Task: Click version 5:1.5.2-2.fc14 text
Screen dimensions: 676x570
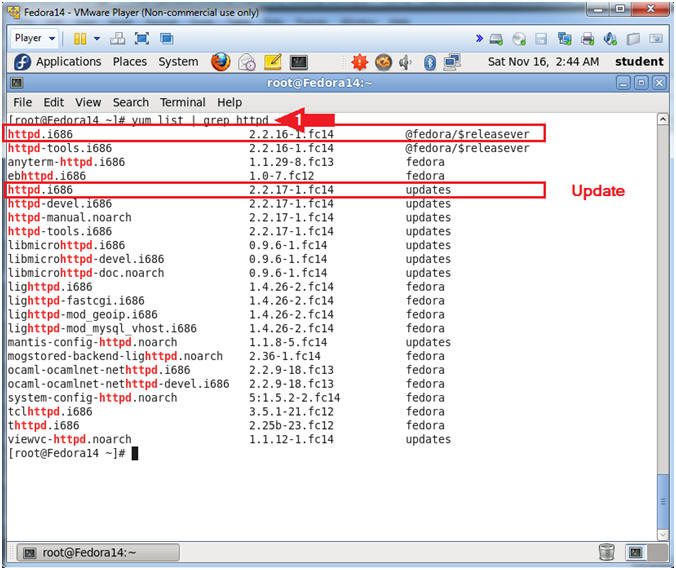Action: click(x=294, y=398)
